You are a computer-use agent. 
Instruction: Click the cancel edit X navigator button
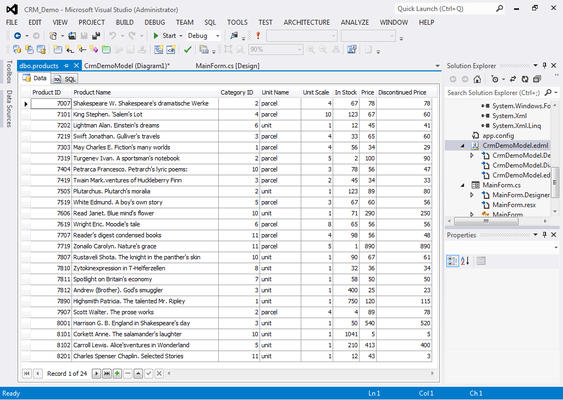click(159, 373)
